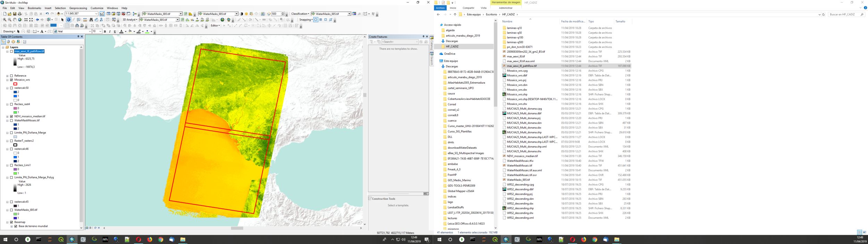Viewport: 868px width, 244px height.
Task: Apply bold text formatting in Drawing toolbar
Action: (x=105, y=32)
